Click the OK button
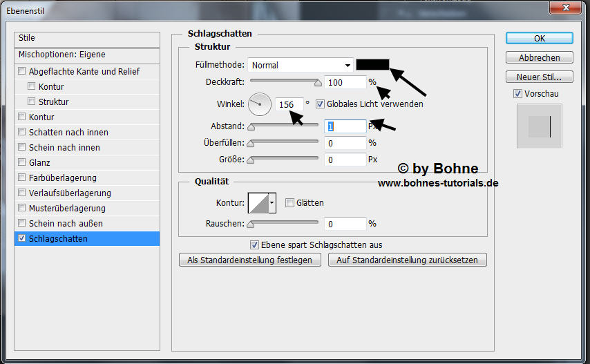The height and width of the screenshot is (364, 590). (540, 38)
